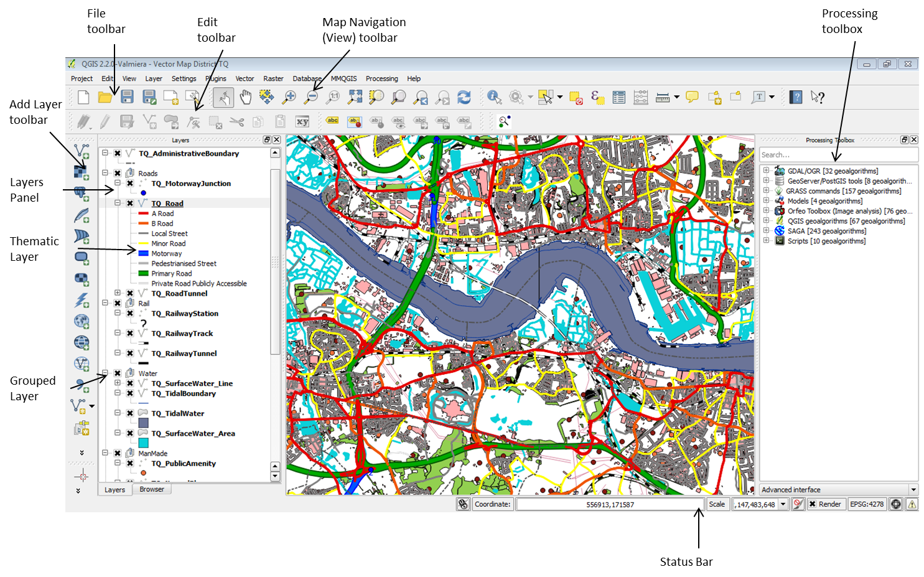Open the log messages warning icon
The width and height of the screenshot is (924, 577).
[912, 504]
